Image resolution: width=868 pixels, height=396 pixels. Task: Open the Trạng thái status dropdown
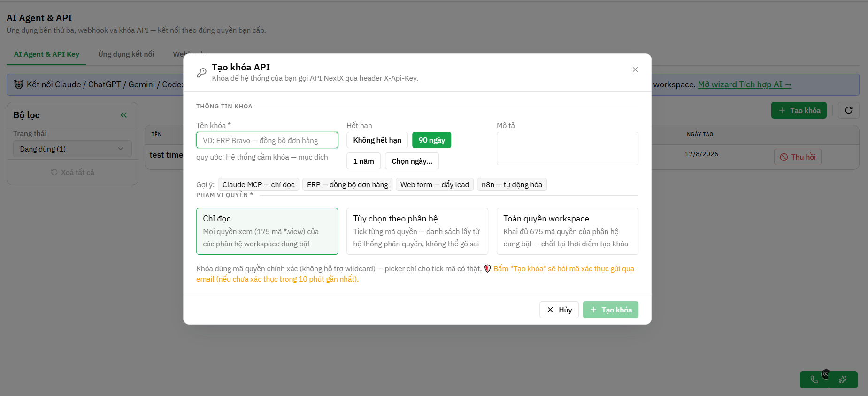[x=72, y=149]
